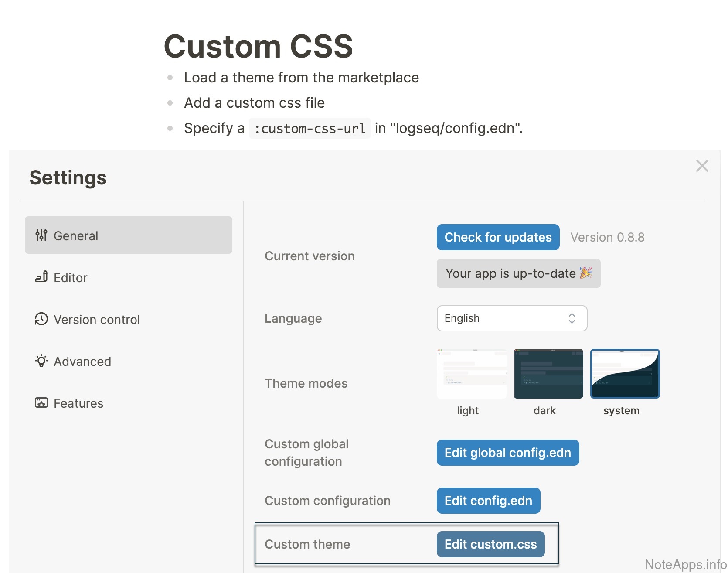Click Edit global config.edn button
This screenshot has width=728, height=573.
(507, 453)
